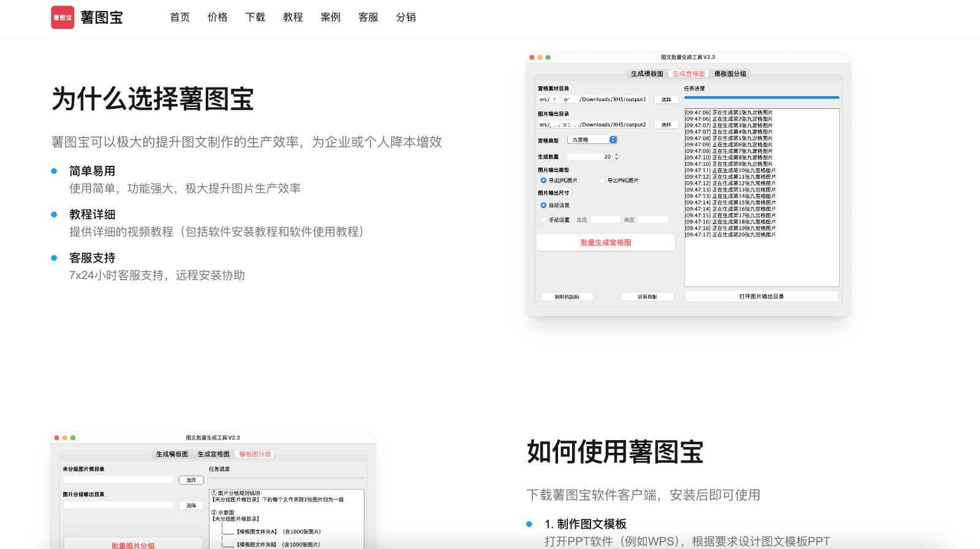The width and height of the screenshot is (980, 549).
Task: Click the 宫格素材目录 path field ending output1
Action: 593,99
